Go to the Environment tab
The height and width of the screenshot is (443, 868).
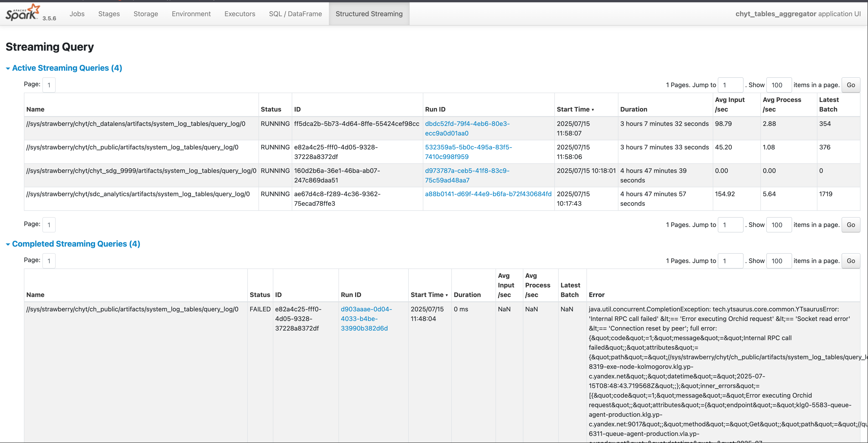click(191, 14)
